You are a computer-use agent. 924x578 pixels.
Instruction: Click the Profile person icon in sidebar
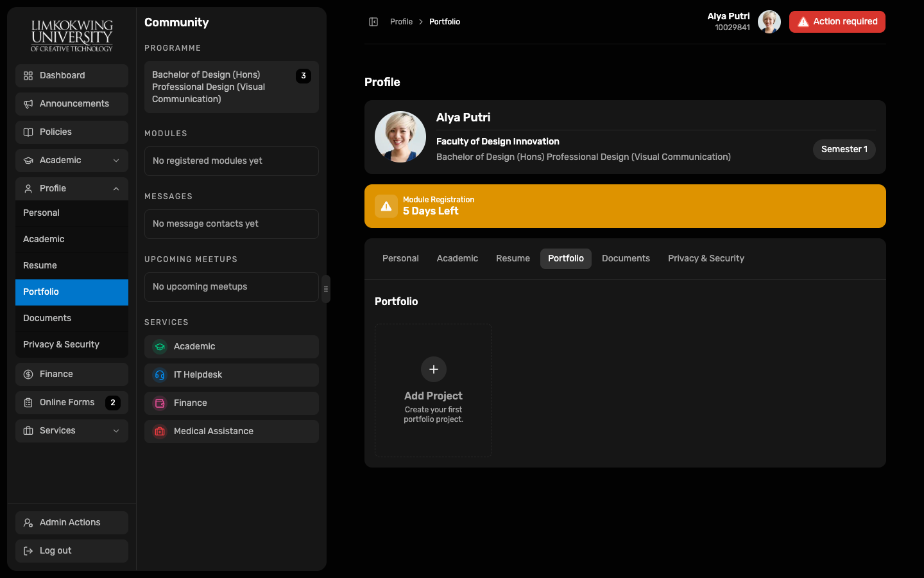pyautogui.click(x=28, y=189)
